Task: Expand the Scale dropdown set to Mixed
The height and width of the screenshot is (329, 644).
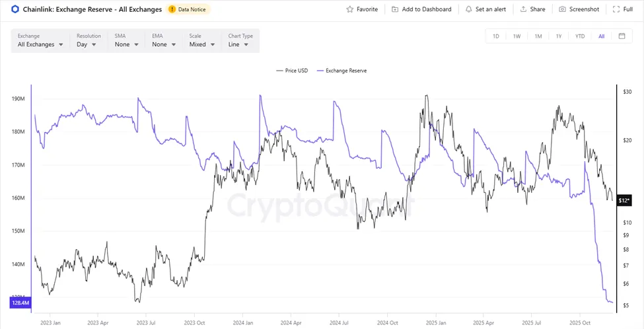Action: click(201, 44)
